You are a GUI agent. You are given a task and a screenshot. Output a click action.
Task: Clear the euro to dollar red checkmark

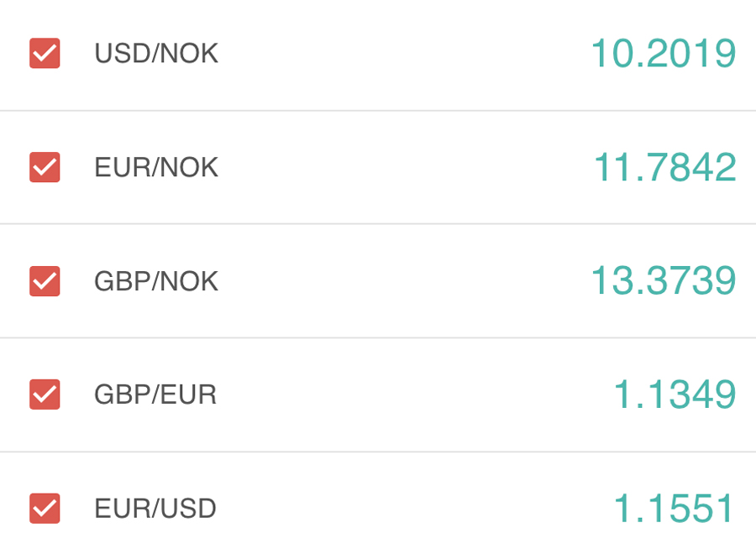(x=45, y=508)
